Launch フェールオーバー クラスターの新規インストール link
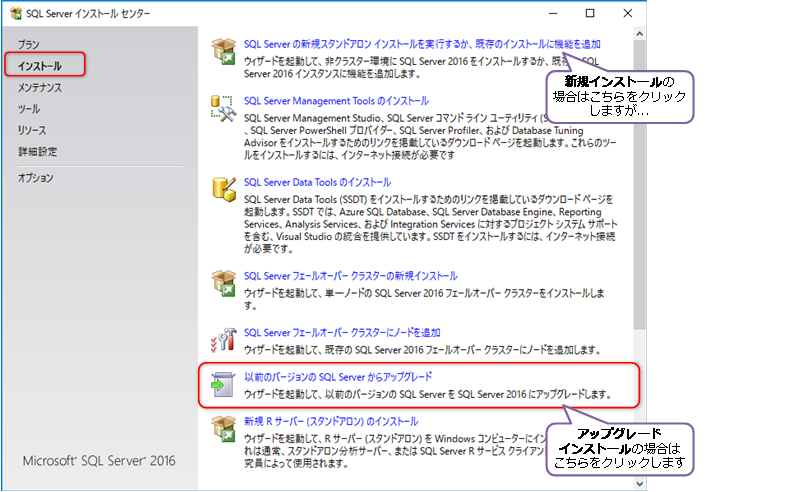This screenshot has height=492, width=800. click(351, 276)
